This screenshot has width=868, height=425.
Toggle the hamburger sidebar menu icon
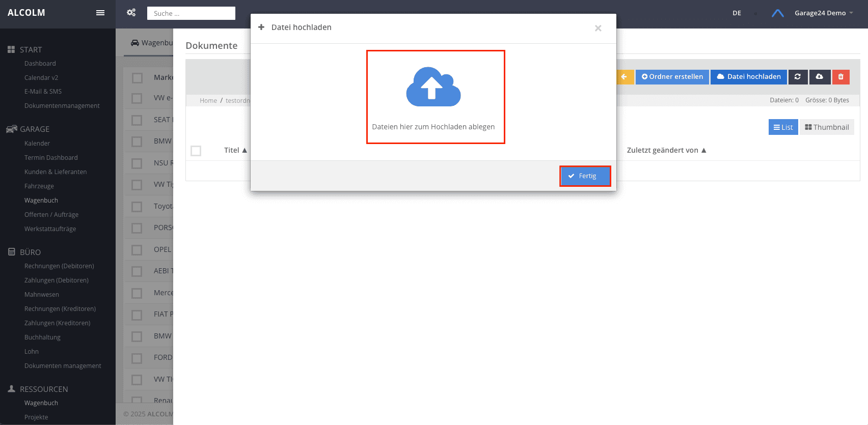100,13
